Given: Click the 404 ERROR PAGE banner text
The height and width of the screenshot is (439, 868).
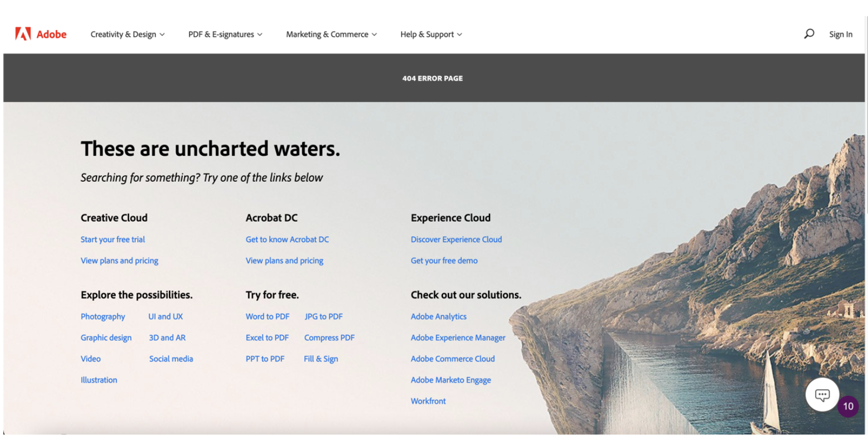Looking at the screenshot, I should [x=432, y=78].
